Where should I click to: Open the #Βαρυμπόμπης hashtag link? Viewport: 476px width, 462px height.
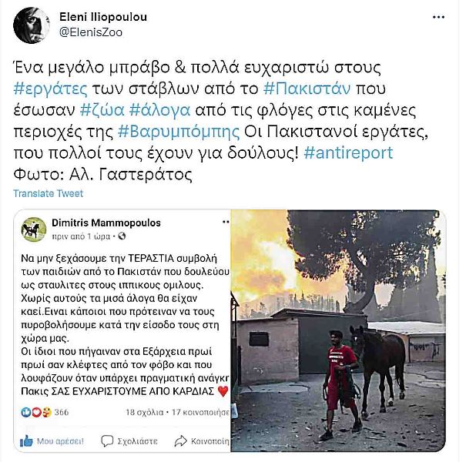click(179, 132)
